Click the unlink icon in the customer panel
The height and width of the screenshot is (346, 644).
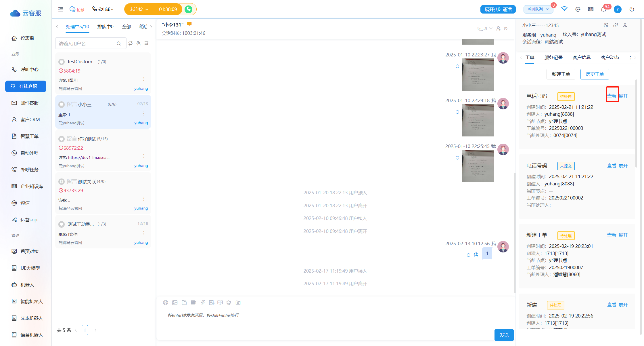(x=606, y=25)
